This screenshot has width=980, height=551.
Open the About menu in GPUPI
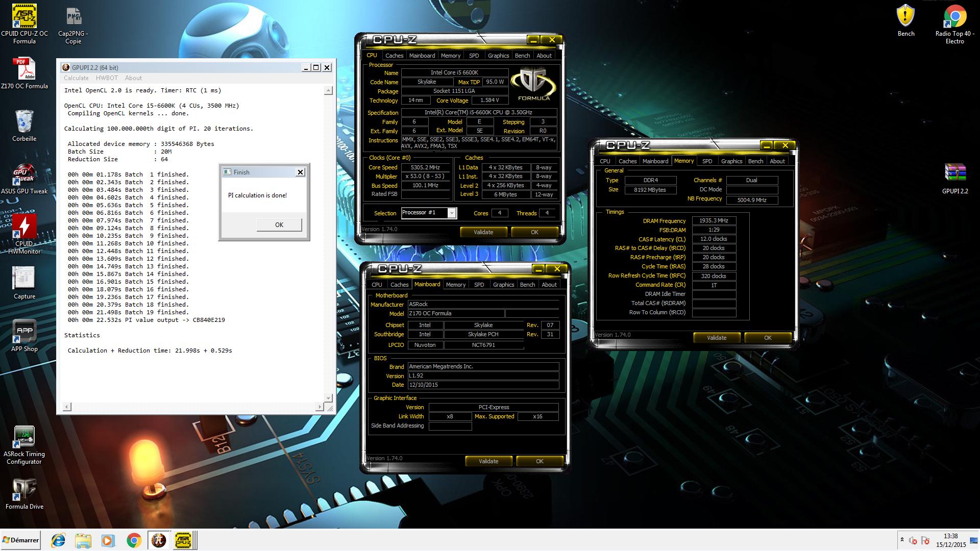133,78
